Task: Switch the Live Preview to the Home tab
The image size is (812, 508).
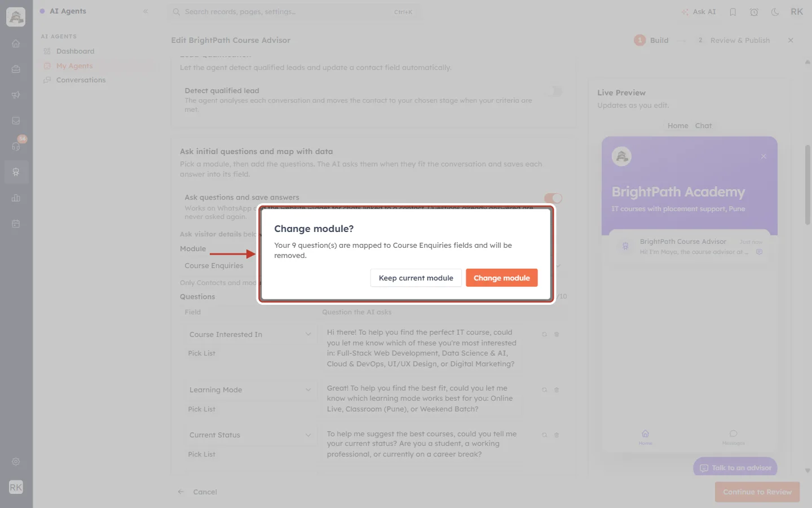Action: (x=678, y=125)
